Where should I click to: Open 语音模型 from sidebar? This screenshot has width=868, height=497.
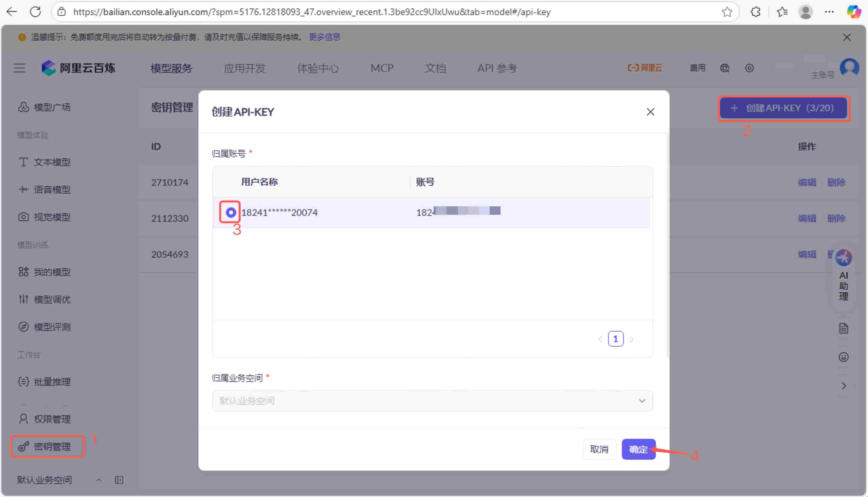(53, 190)
